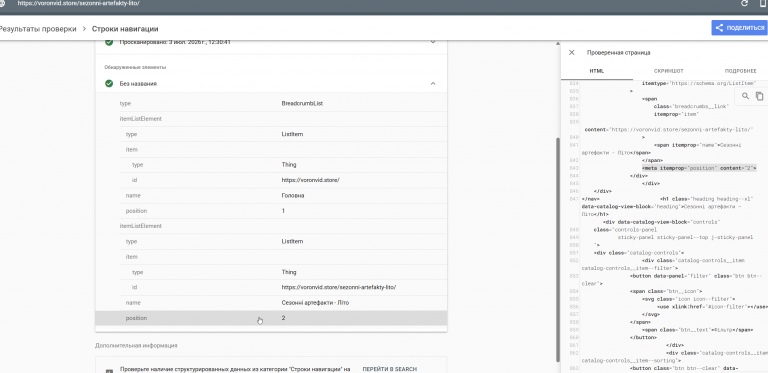Click the https://voronvid.store/ id value
This screenshot has width=768, height=373.
311,180
